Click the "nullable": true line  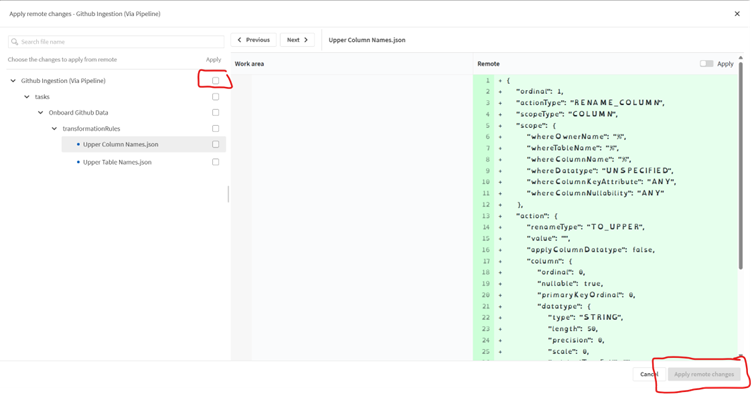tap(570, 284)
